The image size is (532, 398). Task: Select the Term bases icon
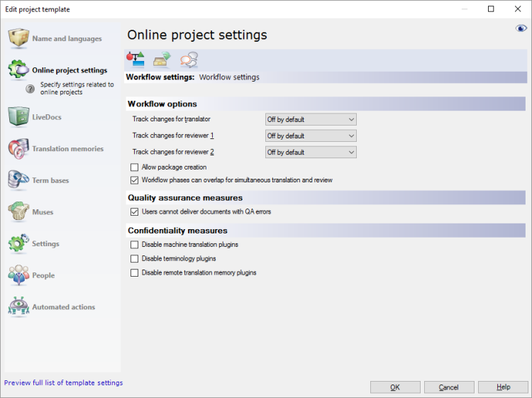point(18,179)
